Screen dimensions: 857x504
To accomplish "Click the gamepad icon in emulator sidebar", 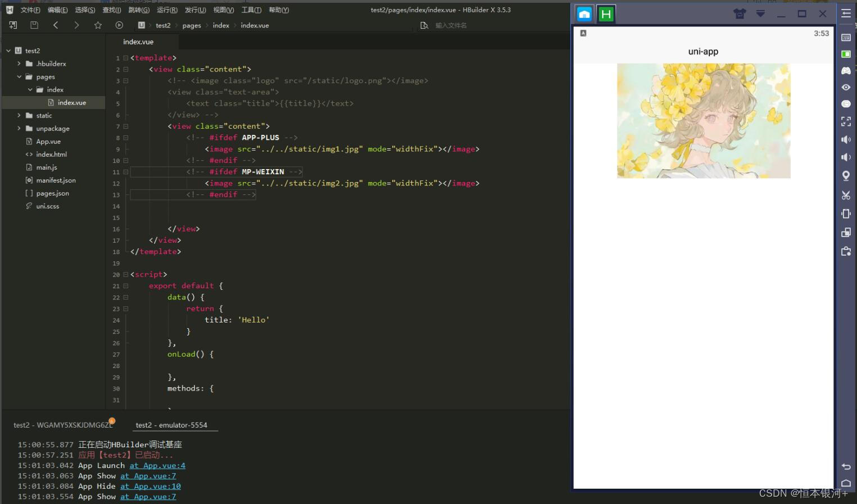I will coord(846,70).
